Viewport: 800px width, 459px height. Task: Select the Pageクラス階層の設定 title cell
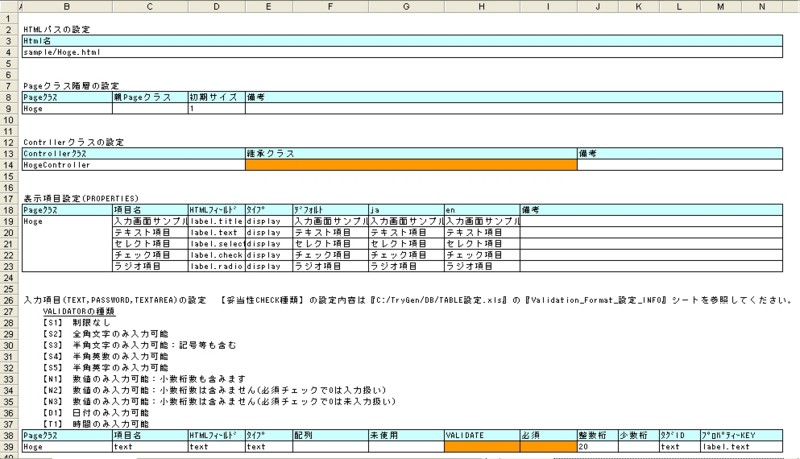71,86
